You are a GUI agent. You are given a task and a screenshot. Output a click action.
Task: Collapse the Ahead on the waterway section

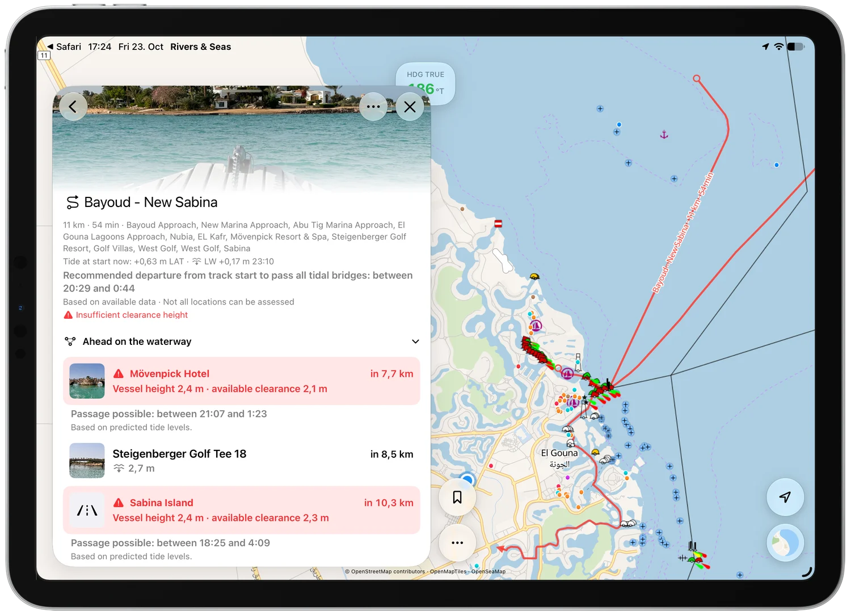pos(415,341)
